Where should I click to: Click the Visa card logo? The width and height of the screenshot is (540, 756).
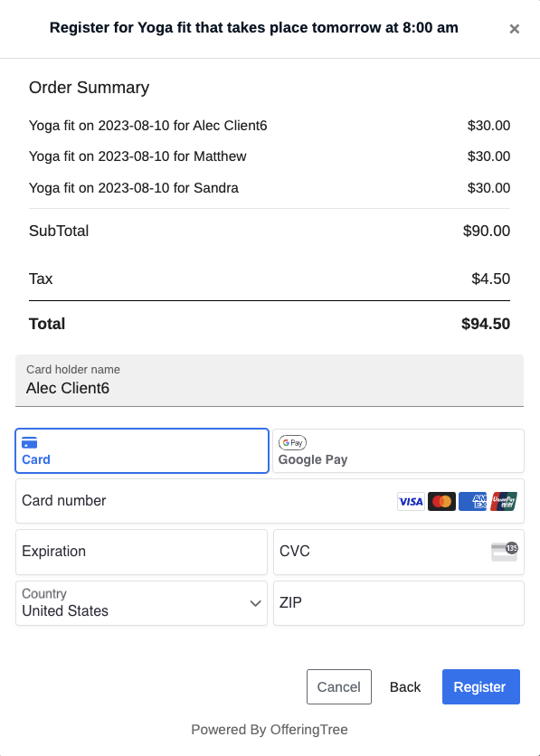tap(411, 501)
